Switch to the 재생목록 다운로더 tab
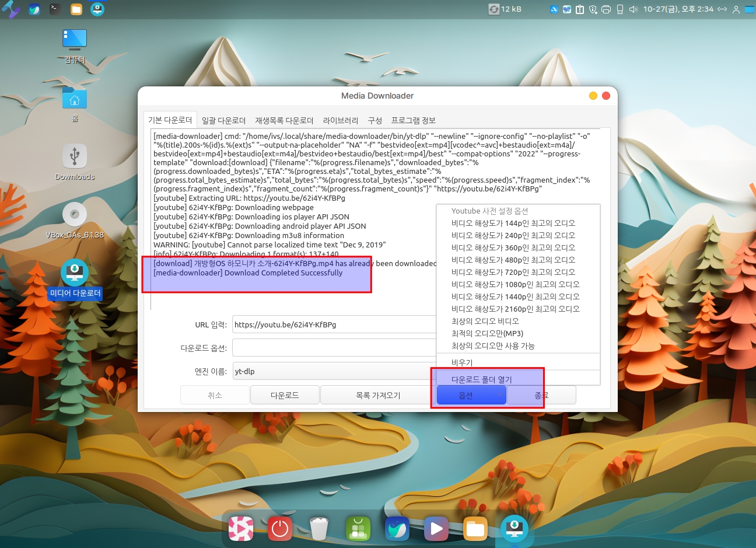This screenshot has width=756, height=548. point(284,120)
